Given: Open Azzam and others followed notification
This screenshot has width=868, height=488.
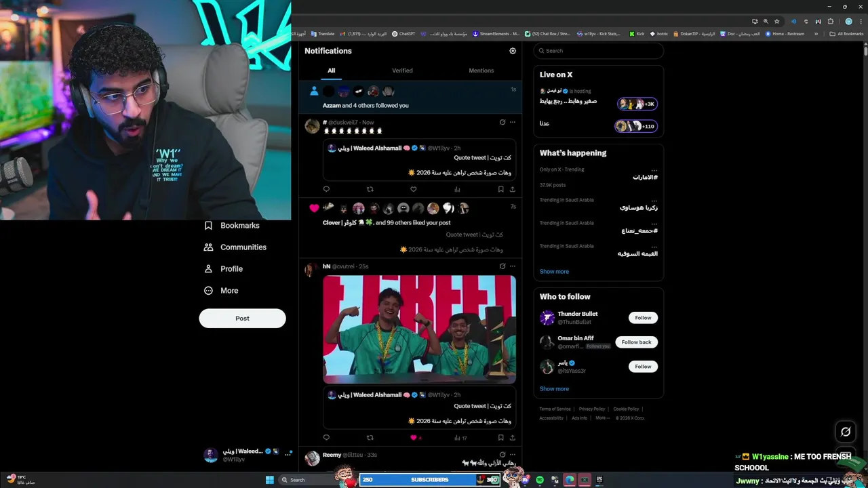Looking at the screenshot, I should 410,98.
